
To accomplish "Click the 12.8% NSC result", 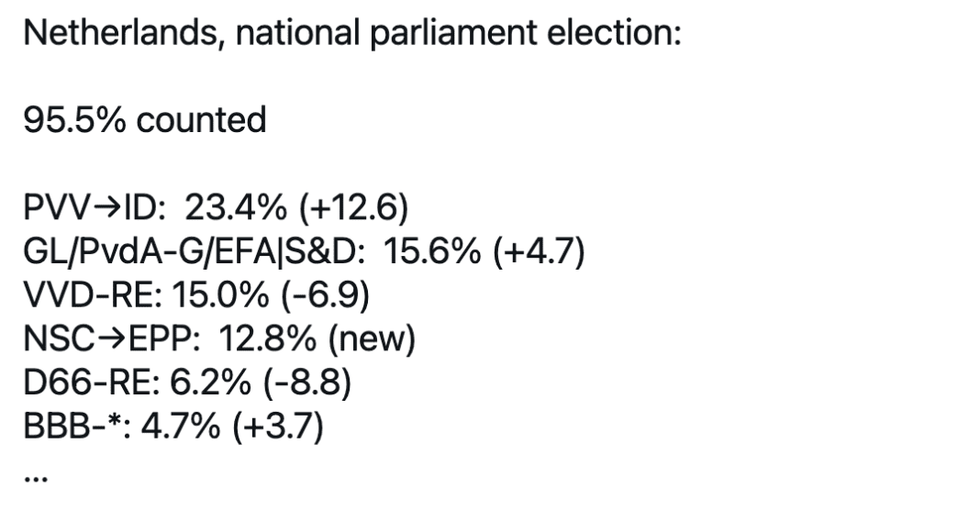I will tap(268, 339).
